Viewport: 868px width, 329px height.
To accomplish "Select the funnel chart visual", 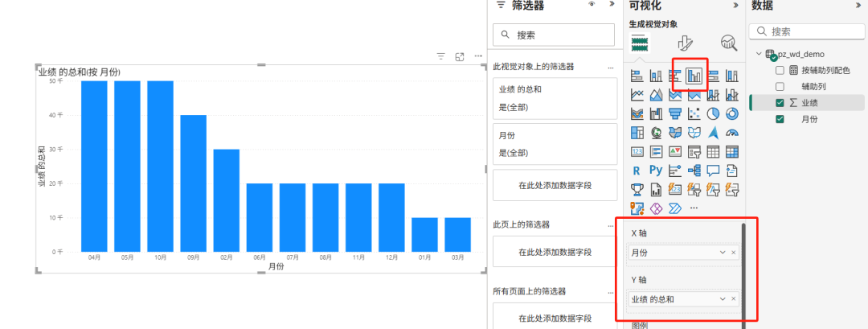I will point(675,114).
